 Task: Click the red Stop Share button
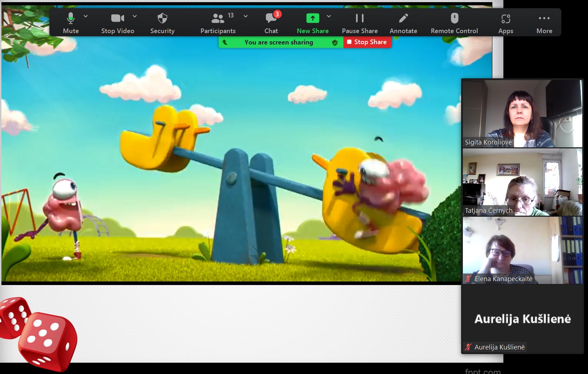pos(367,42)
